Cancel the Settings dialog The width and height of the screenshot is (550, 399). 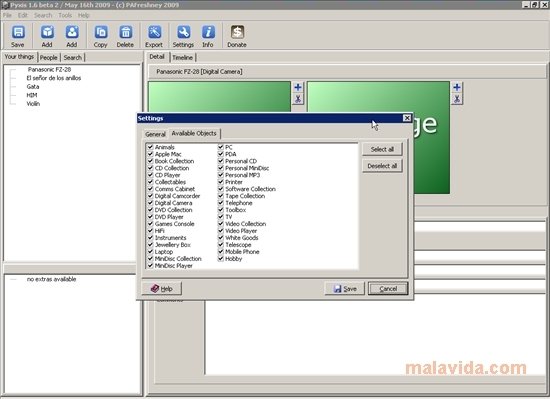(x=388, y=289)
